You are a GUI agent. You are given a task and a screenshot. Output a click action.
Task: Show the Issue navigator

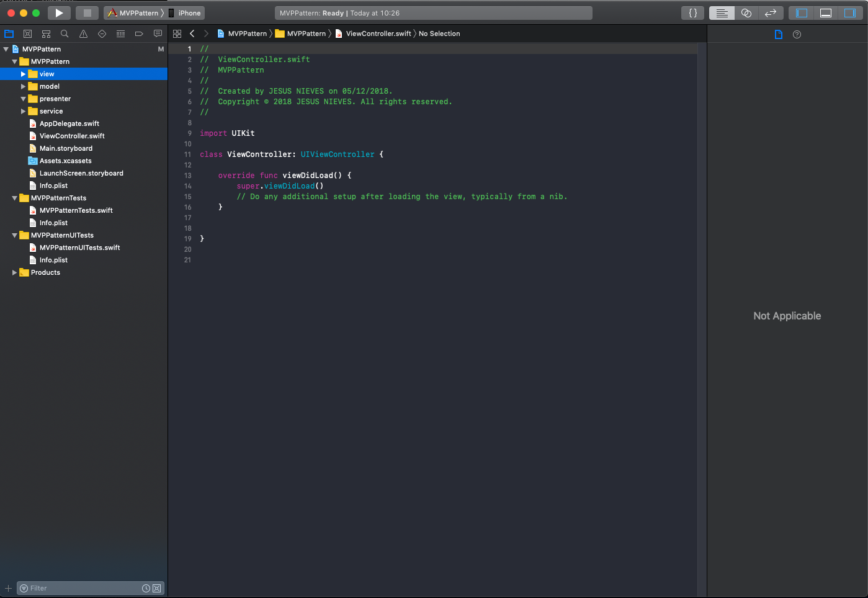[x=83, y=34]
